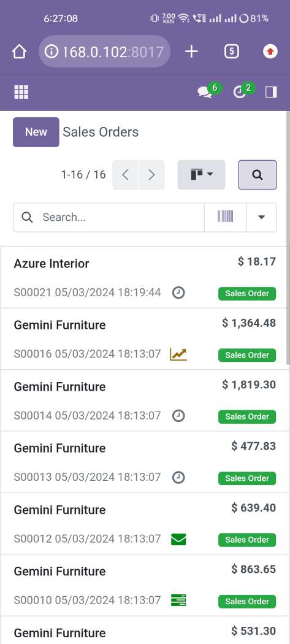Screen dimensions: 290x644
Task: Toggle the search panel magnifier button
Action: pos(258,175)
